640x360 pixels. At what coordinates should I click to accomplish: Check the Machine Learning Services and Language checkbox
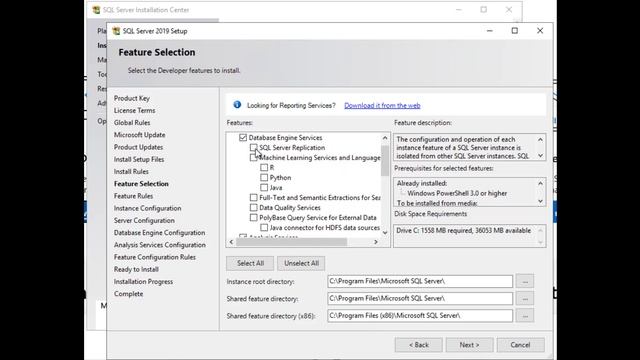[x=253, y=158]
